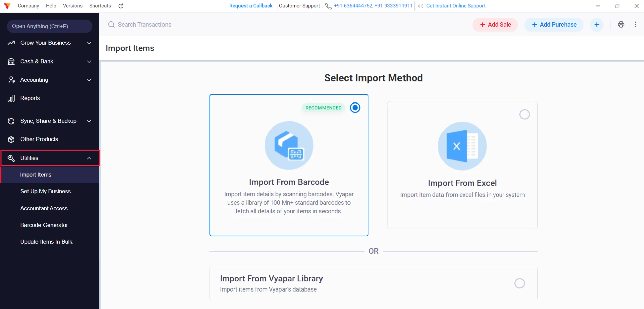This screenshot has width=644, height=309.
Task: Open Barcode Generator under Utilities
Action: point(44,225)
